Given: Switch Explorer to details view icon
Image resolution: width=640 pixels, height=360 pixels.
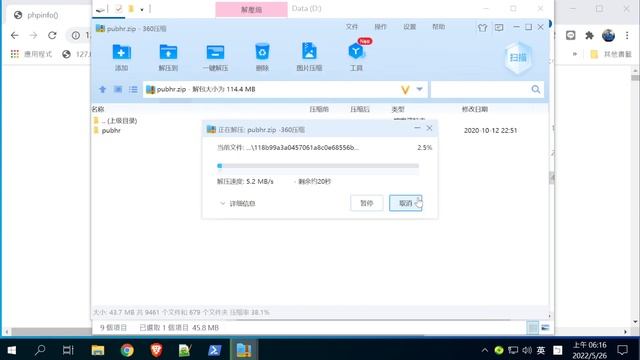Looking at the screenshot, I should [532, 327].
